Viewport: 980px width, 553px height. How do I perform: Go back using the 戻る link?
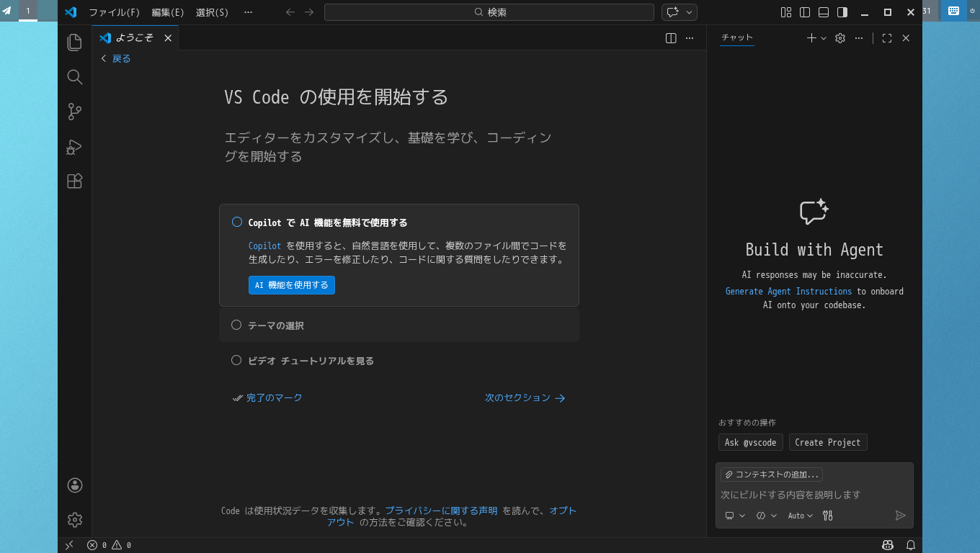coord(116,58)
